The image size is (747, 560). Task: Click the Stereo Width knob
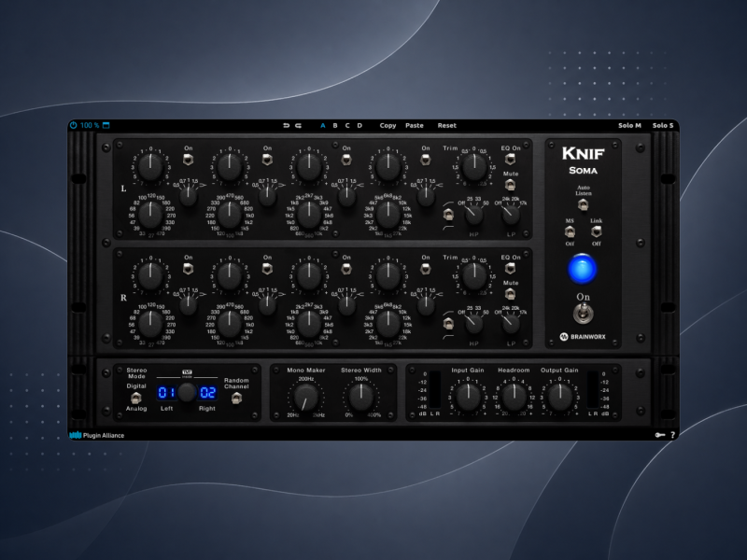[361, 398]
